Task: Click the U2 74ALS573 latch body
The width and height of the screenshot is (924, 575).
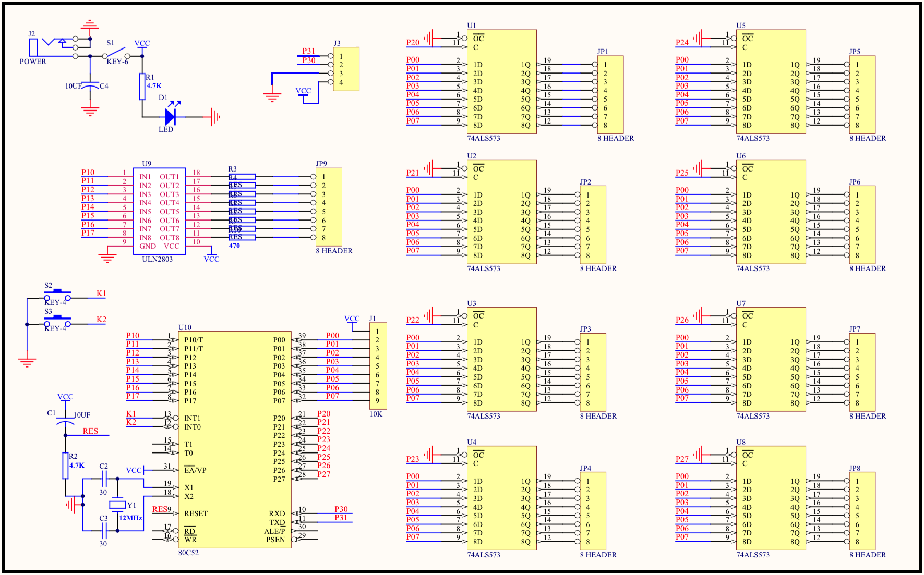Action: coord(502,212)
